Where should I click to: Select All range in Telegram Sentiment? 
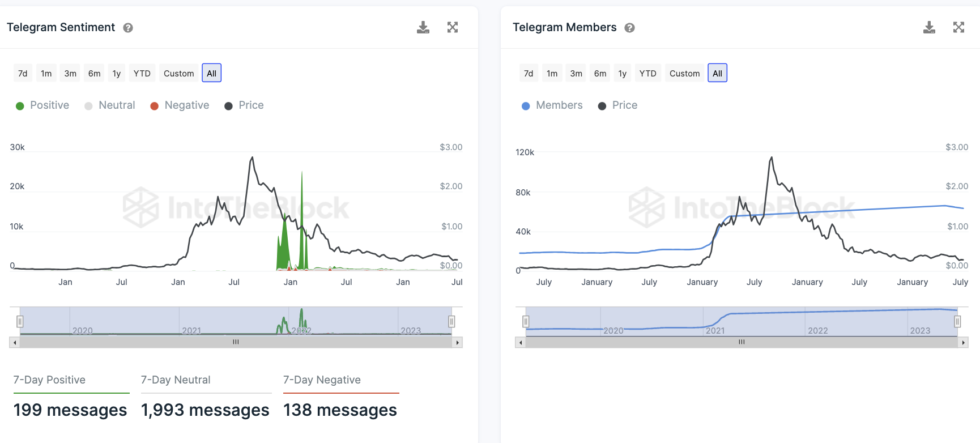[x=212, y=73]
